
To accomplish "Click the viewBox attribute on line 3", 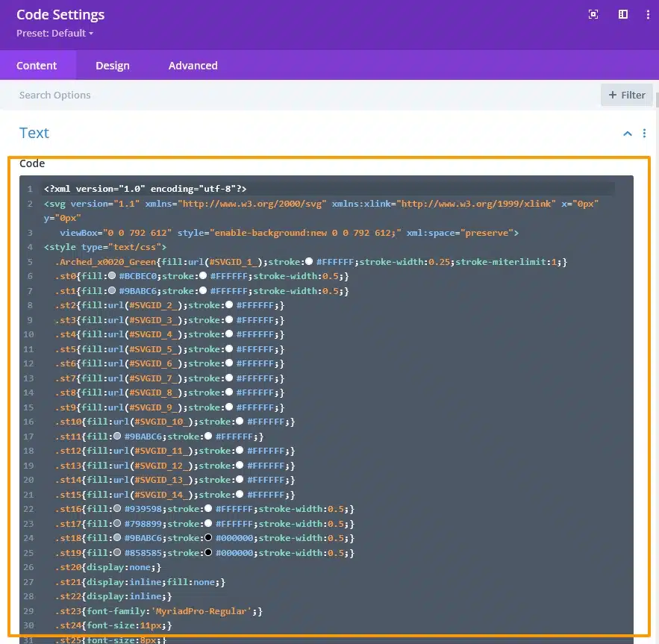I will pos(116,233).
